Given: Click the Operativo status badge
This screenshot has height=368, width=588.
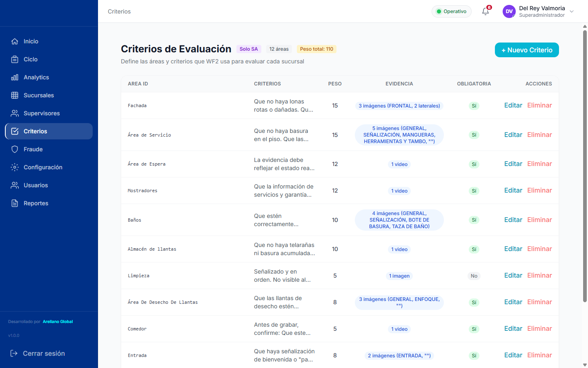Looking at the screenshot, I should click(452, 11).
